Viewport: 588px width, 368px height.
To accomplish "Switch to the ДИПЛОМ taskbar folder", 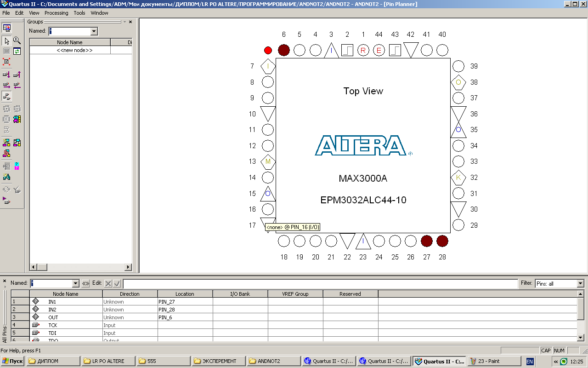I will pos(53,361).
